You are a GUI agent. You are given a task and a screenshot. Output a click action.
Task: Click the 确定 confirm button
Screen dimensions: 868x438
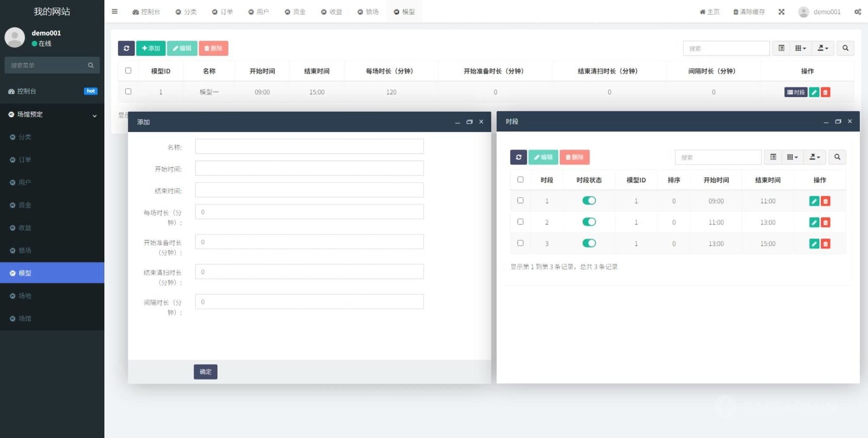[x=205, y=372]
